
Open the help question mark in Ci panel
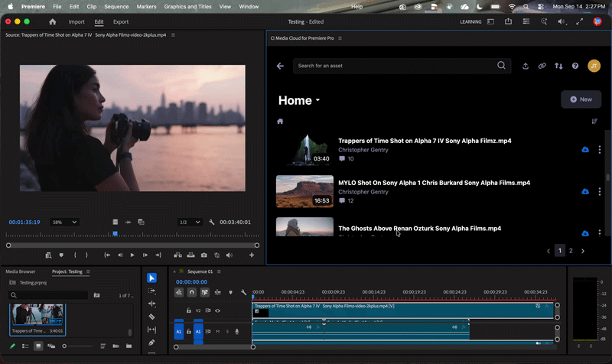[x=575, y=66]
